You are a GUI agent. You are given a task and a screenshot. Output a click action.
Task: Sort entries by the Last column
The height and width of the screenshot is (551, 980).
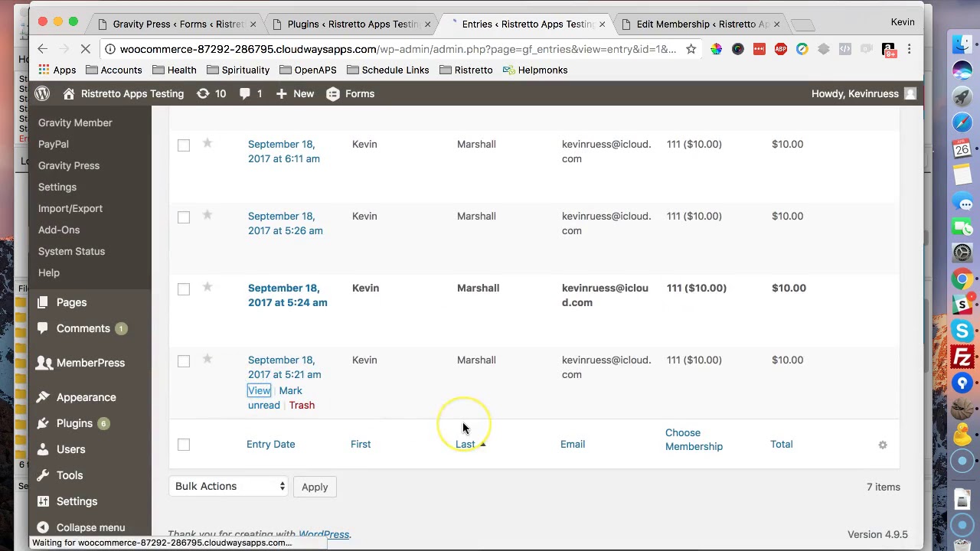tap(465, 444)
